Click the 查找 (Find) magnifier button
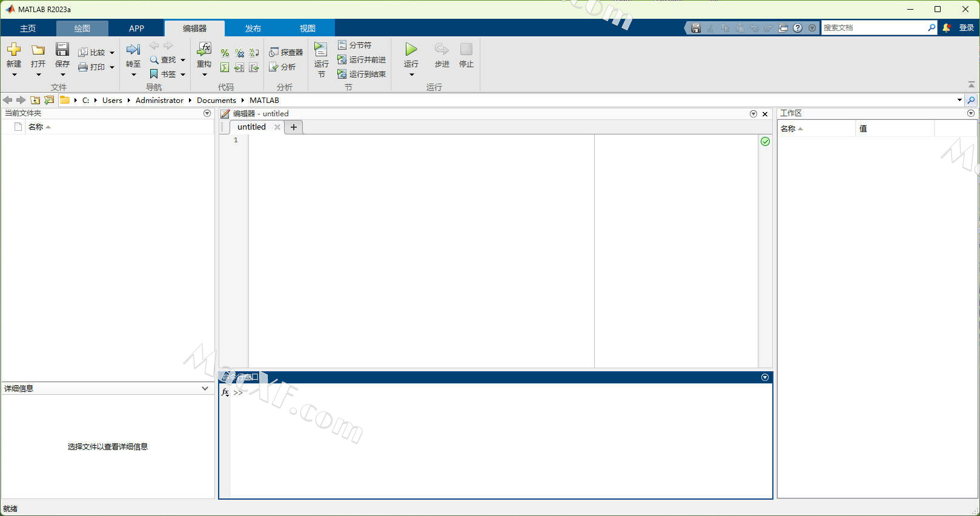The width and height of the screenshot is (980, 516). coord(163,60)
